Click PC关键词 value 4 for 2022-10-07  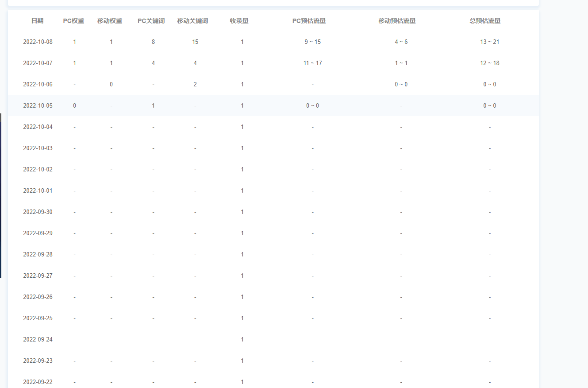click(x=153, y=63)
